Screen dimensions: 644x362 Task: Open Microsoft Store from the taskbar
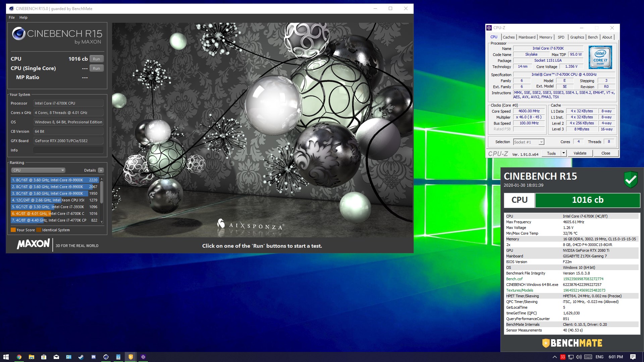[44, 357]
